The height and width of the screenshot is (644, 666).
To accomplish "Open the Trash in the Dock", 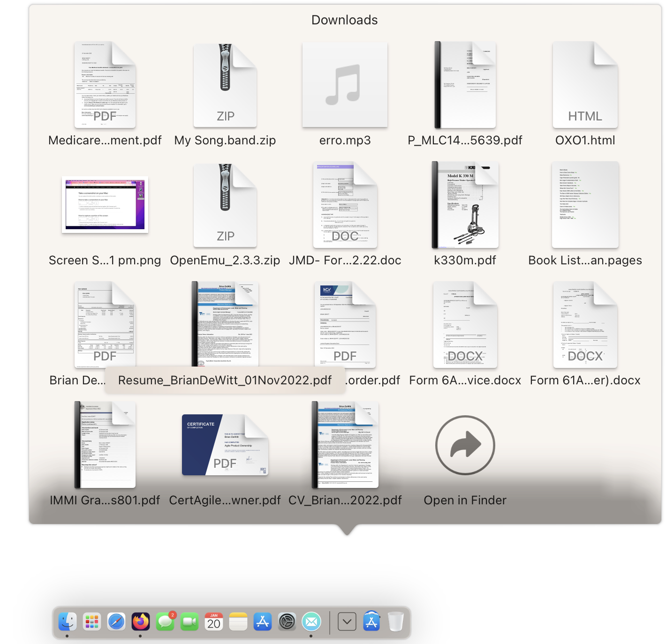I will coord(396,622).
